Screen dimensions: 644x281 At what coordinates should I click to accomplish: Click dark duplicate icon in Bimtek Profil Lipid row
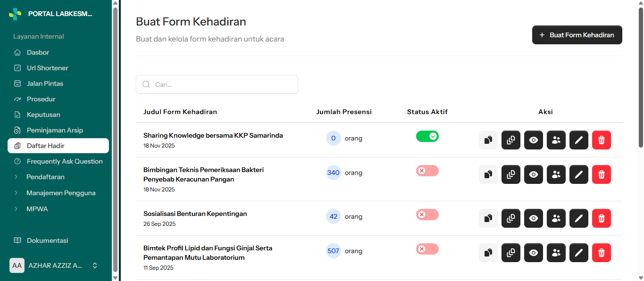coord(511,253)
